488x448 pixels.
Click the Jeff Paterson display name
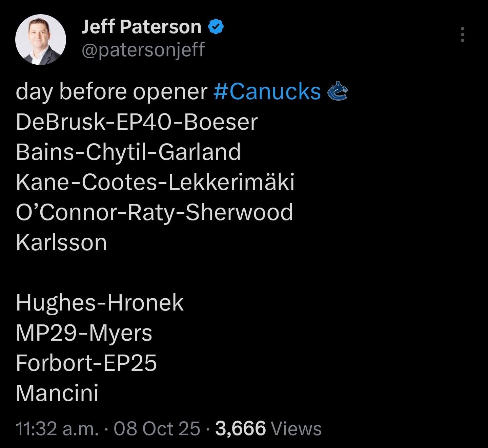pyautogui.click(x=141, y=27)
